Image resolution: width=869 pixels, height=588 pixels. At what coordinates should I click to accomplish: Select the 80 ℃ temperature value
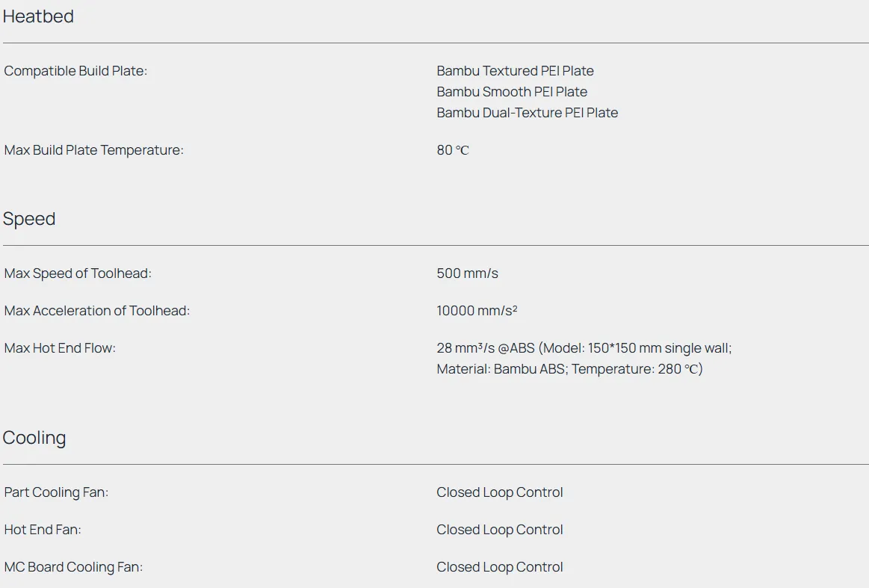click(x=453, y=150)
